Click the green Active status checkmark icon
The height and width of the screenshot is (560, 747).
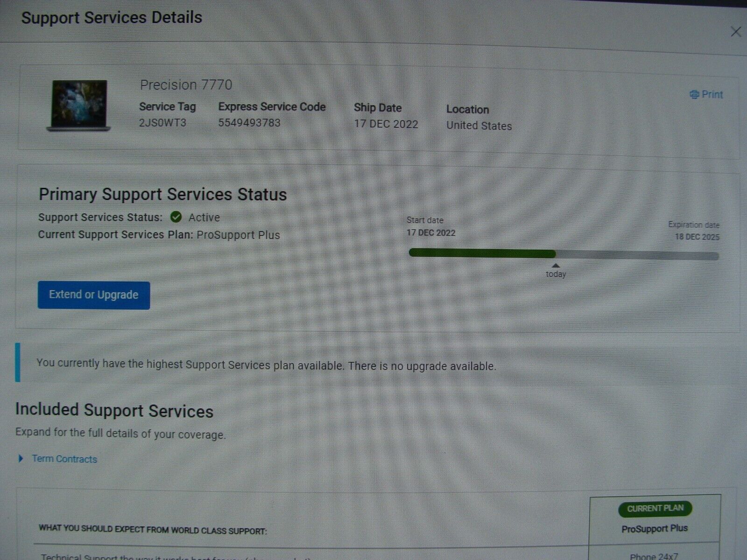(176, 217)
